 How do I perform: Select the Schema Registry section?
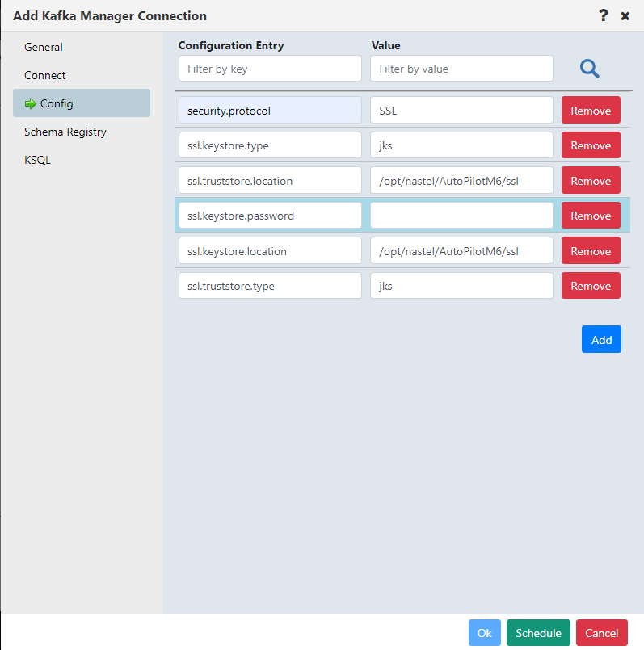click(65, 132)
